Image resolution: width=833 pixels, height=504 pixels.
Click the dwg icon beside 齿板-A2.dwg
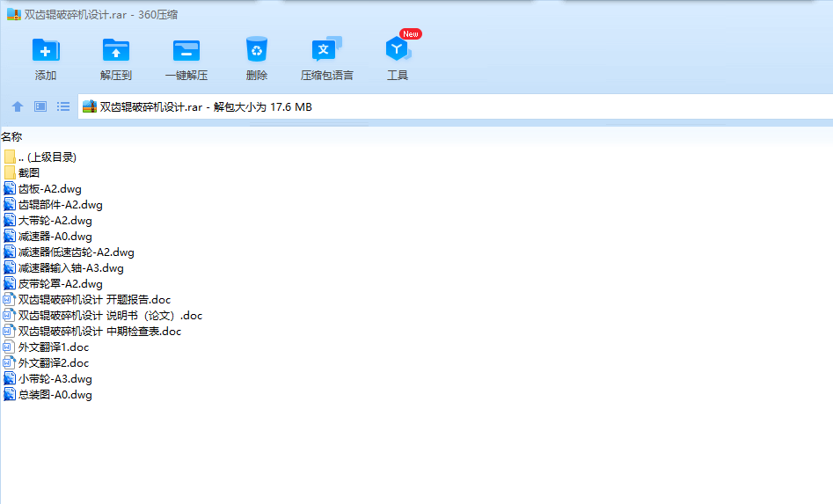pos(10,188)
